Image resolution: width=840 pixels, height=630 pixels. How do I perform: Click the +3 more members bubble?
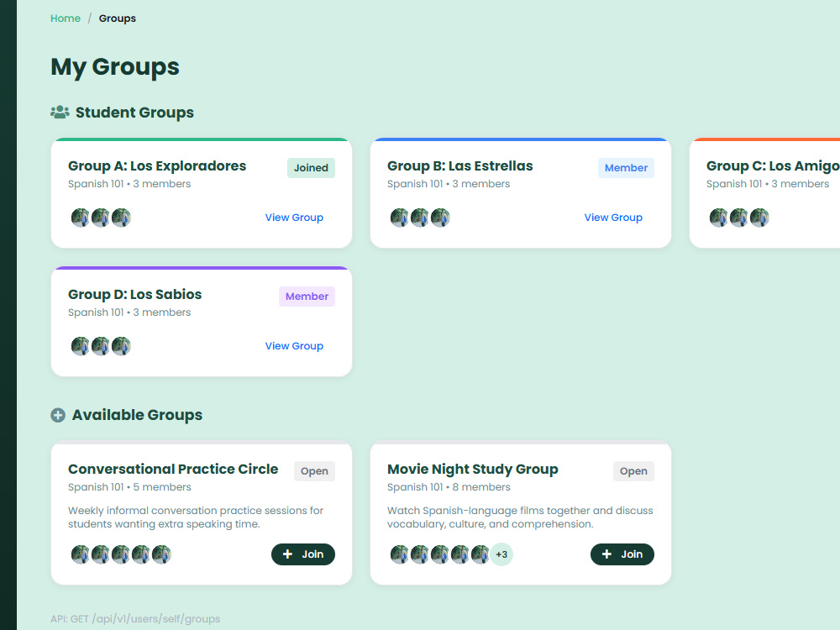pyautogui.click(x=501, y=554)
